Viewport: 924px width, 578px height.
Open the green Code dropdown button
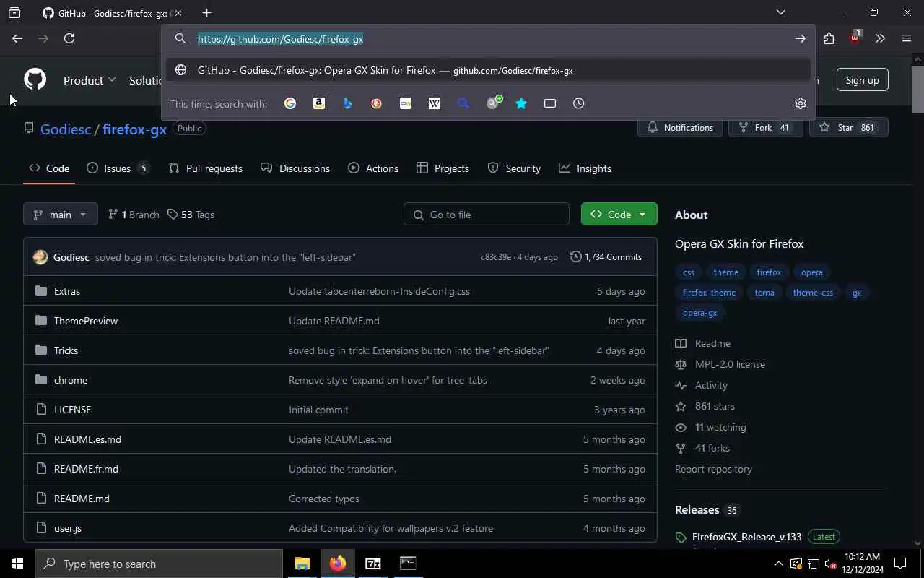click(x=619, y=215)
